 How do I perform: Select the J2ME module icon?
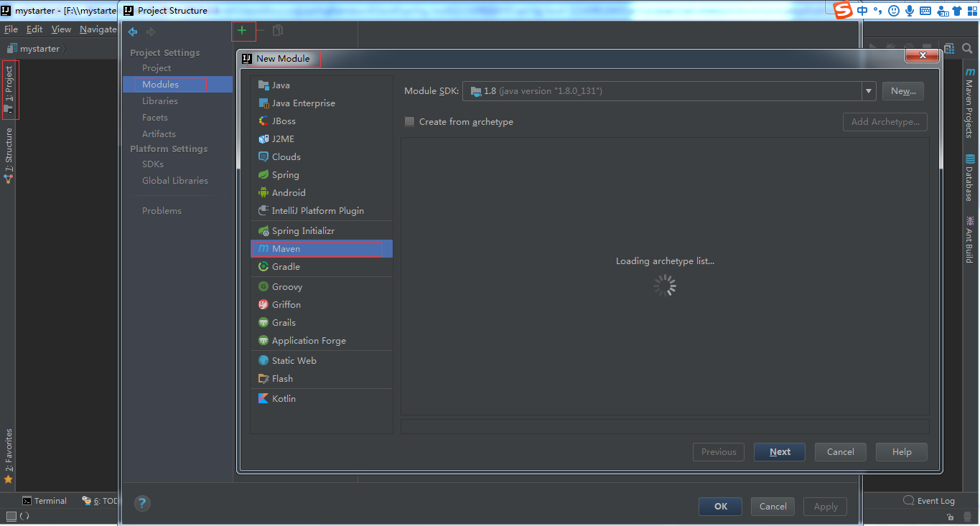[263, 139]
